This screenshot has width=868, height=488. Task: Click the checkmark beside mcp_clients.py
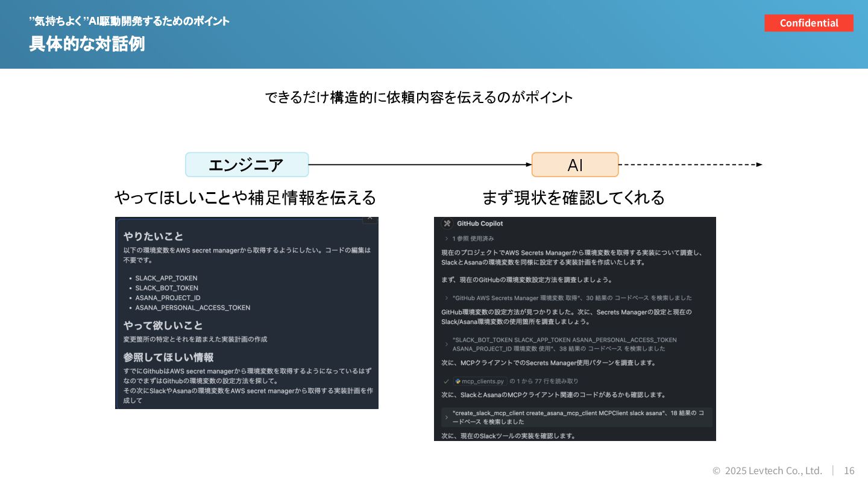(x=446, y=381)
